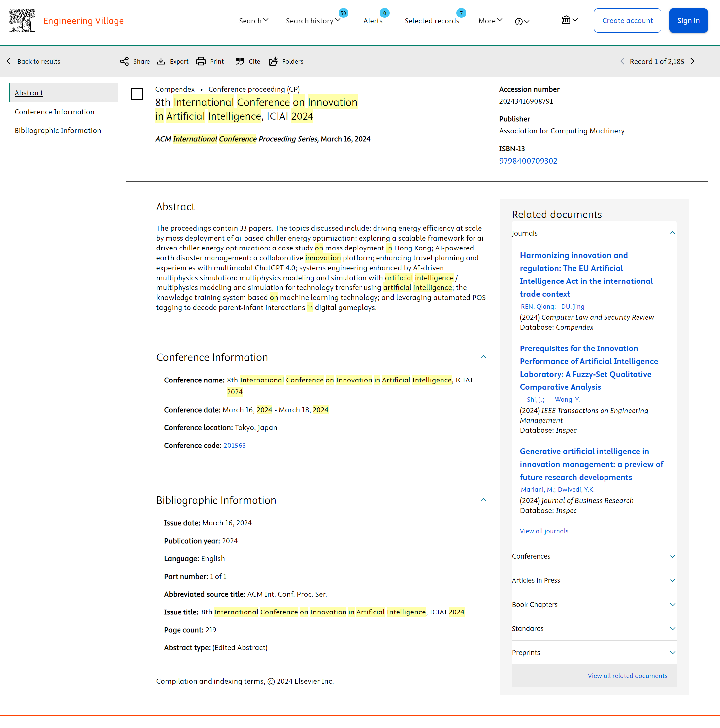Click the Record 1 of 2,185 text
The image size is (720, 728).
(657, 61)
